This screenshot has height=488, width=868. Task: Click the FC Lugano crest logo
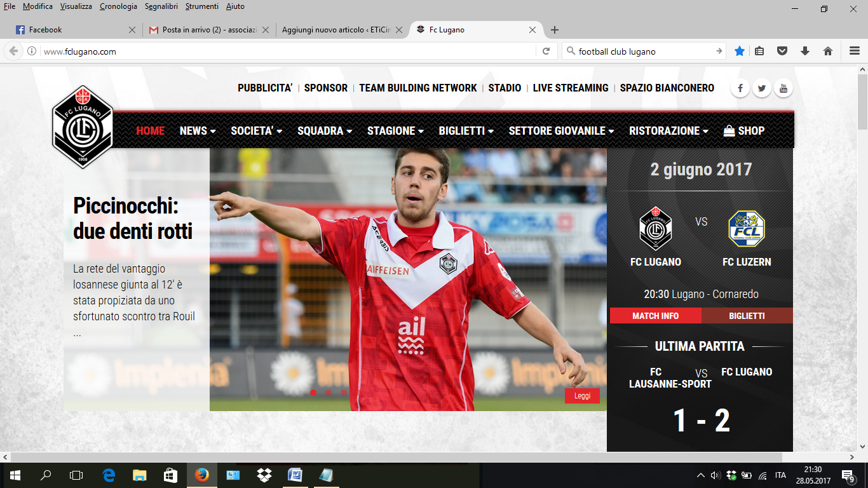pyautogui.click(x=82, y=127)
